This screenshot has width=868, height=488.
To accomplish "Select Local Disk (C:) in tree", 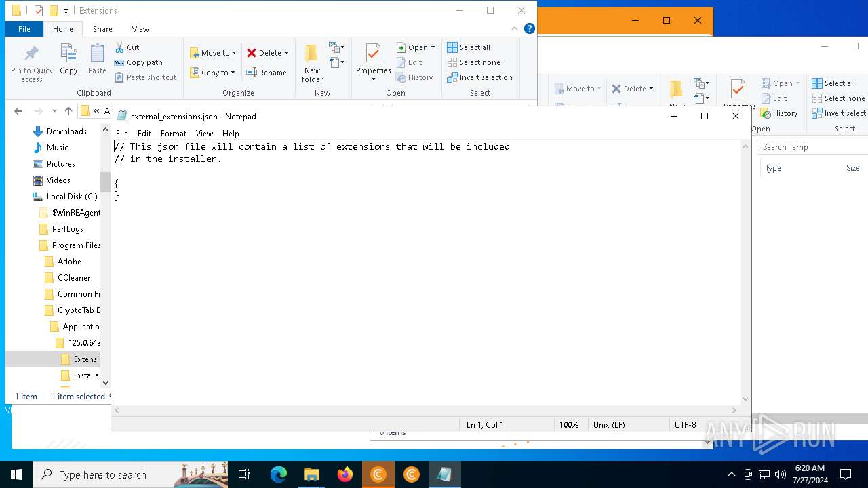I will coord(71,197).
